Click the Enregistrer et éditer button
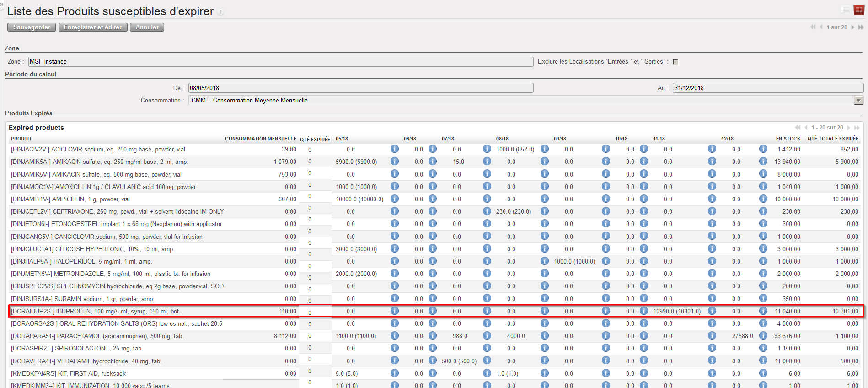The image size is (868, 388). pos(93,27)
